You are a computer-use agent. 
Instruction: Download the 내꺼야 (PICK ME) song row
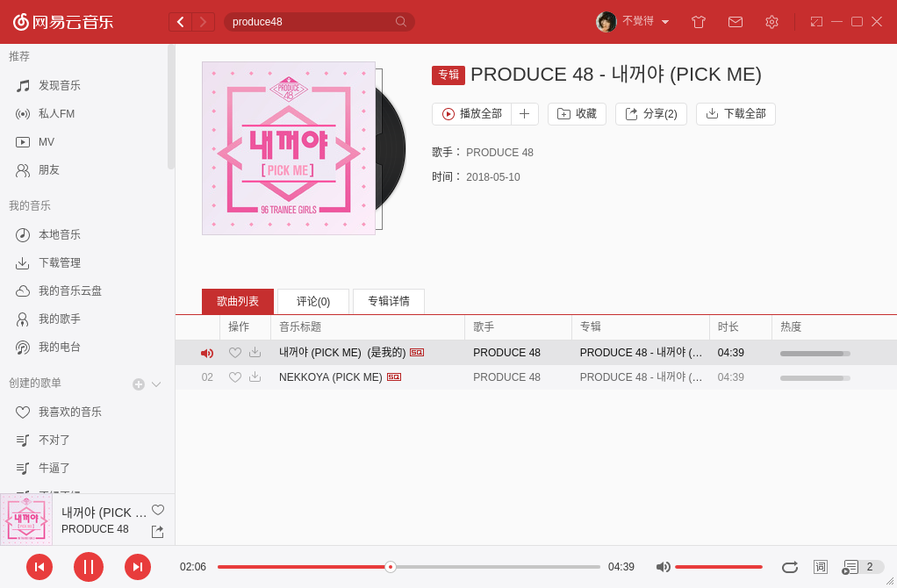click(255, 352)
